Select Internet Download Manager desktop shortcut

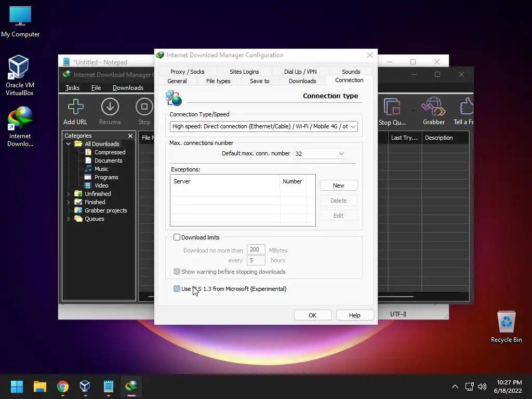tap(20, 127)
